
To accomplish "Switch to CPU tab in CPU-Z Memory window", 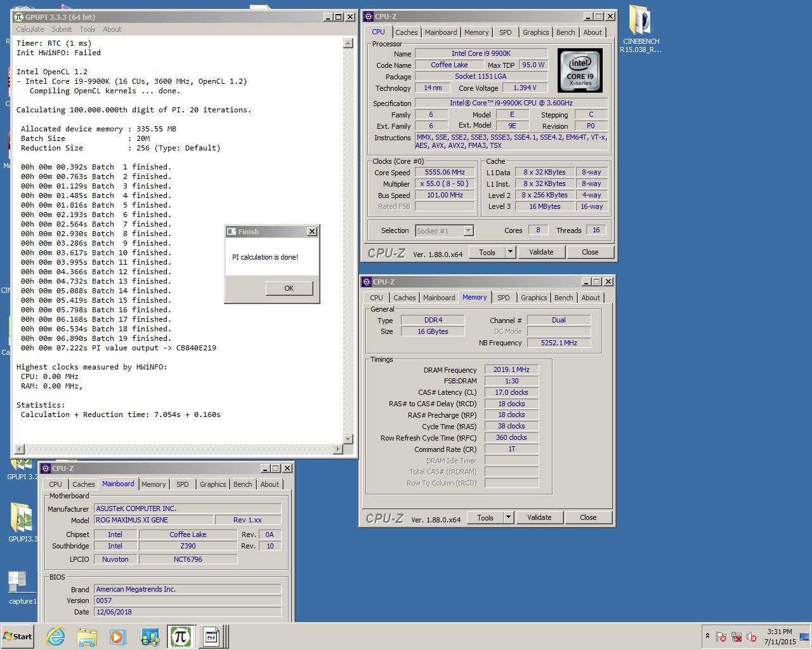I will [376, 298].
